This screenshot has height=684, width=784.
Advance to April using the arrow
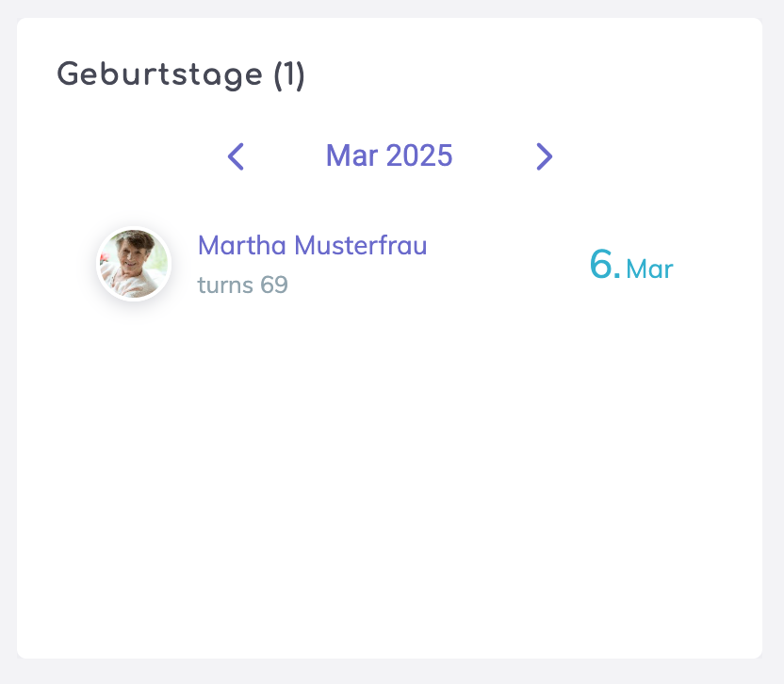tap(544, 156)
